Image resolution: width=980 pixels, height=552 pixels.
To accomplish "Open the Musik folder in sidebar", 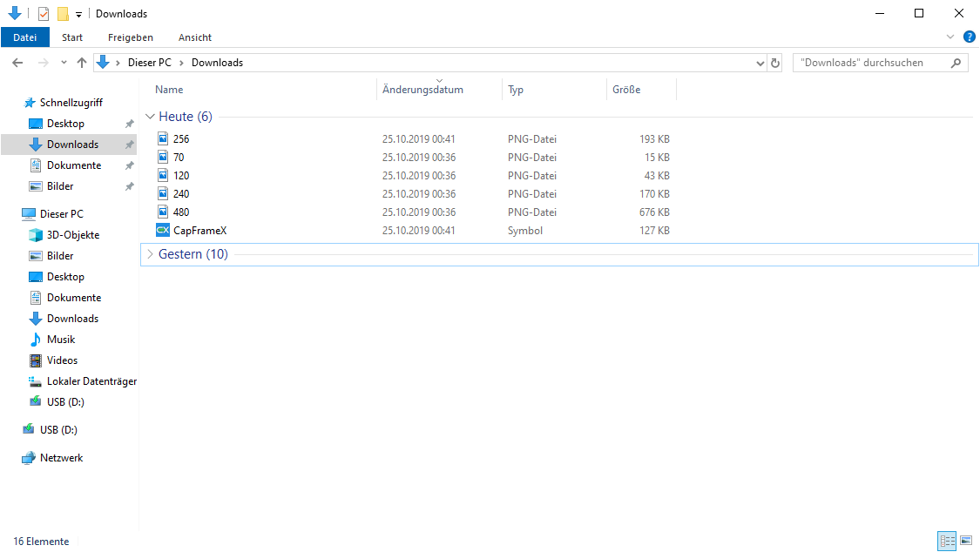I will pos(61,340).
